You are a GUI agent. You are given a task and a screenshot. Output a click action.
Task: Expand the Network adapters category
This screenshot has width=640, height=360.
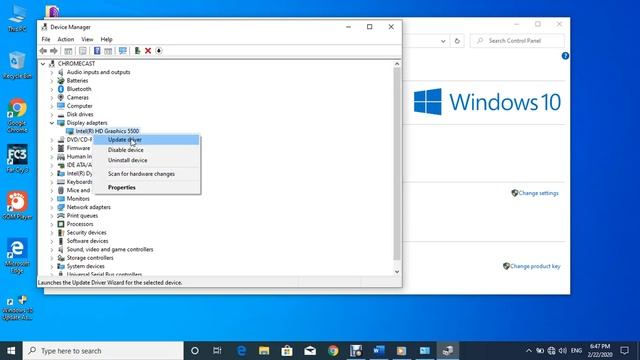point(52,207)
